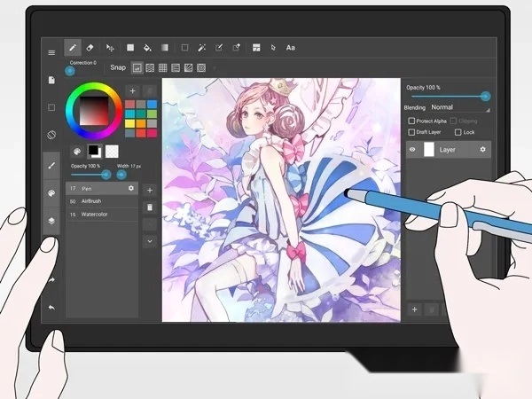Tap the undo arrow in left sidebar

click(x=51, y=307)
